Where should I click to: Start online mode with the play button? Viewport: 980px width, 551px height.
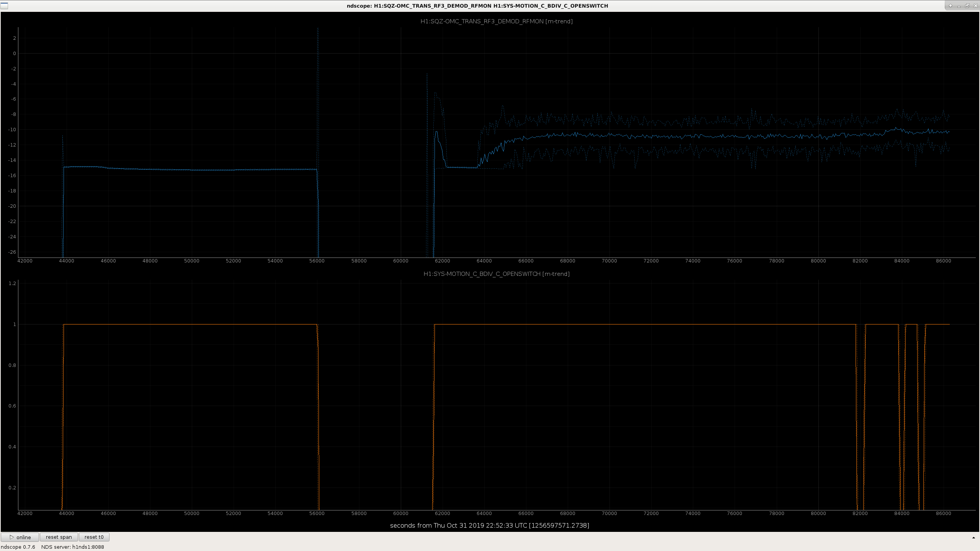click(x=20, y=537)
